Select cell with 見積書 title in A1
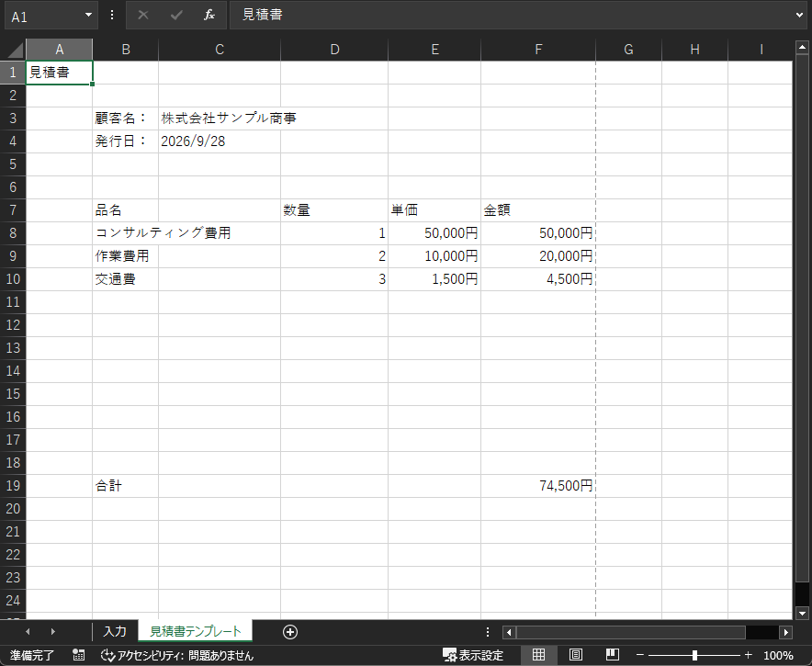The height and width of the screenshot is (666, 812). click(x=60, y=73)
